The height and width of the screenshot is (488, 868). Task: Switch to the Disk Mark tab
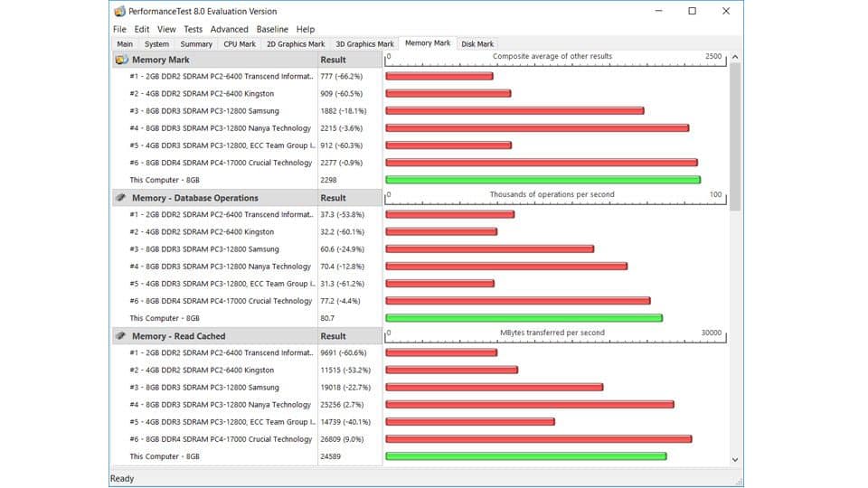[x=477, y=43]
